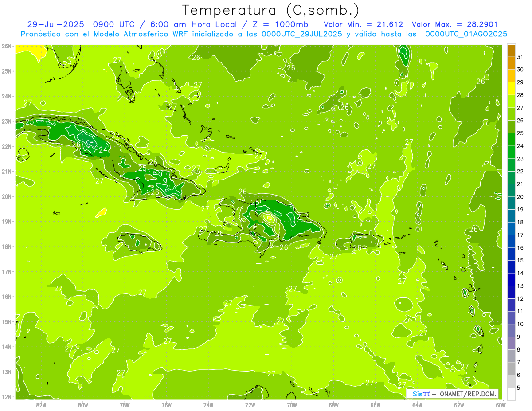The height and width of the screenshot is (411, 532).
Task: Click the "72W" longitude axis label
Action: pos(250,405)
